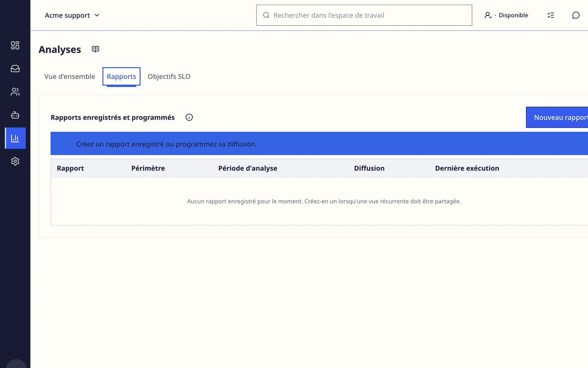Image resolution: width=588 pixels, height=368 pixels.
Task: Click the Nouveau rapport button
Action: click(557, 117)
